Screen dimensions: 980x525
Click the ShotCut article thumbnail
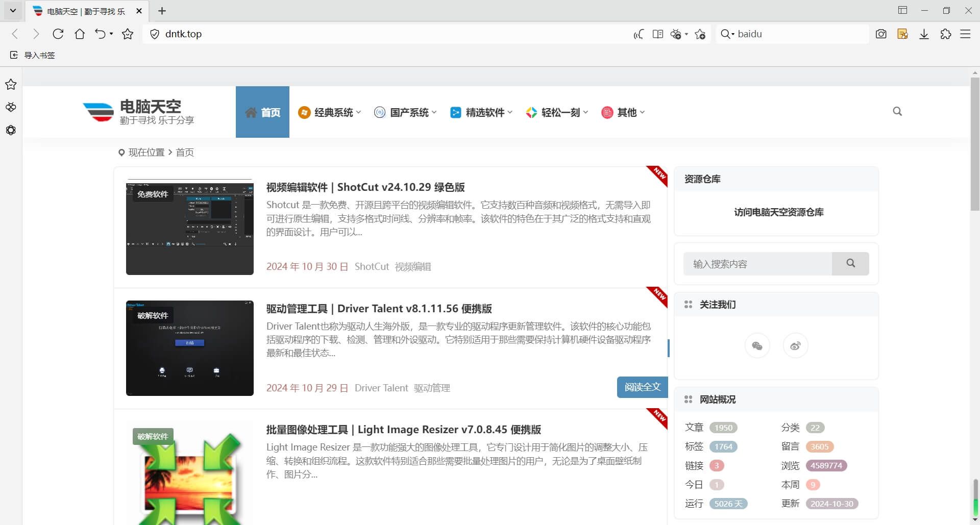(x=190, y=227)
